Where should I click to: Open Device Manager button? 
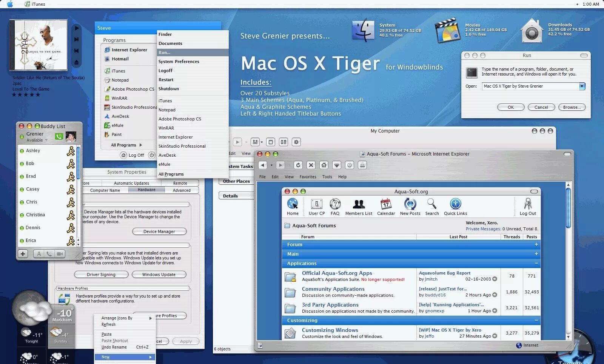pyautogui.click(x=159, y=231)
